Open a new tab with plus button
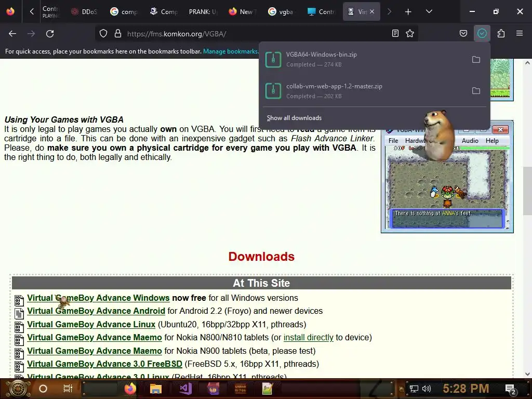 (408, 12)
